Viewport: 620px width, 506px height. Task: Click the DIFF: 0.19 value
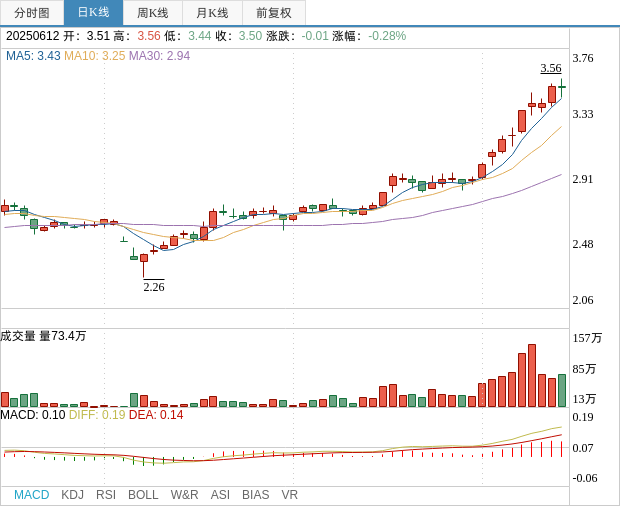pos(97,415)
